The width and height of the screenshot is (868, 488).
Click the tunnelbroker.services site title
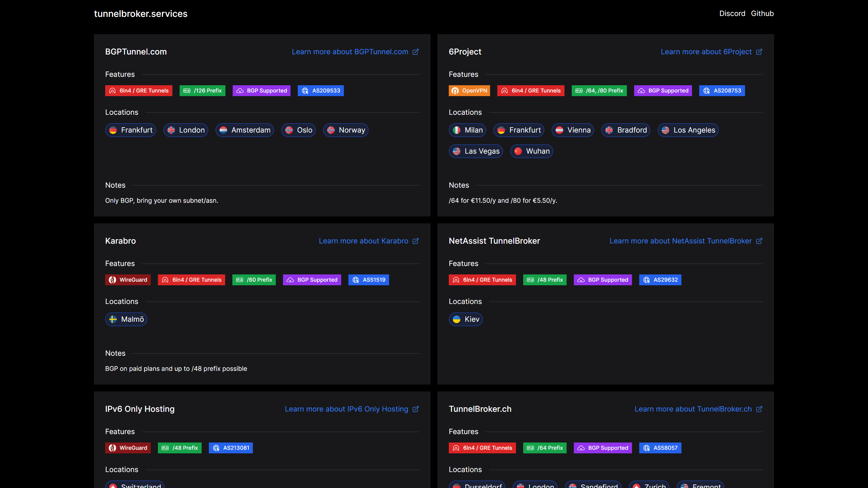[140, 14]
